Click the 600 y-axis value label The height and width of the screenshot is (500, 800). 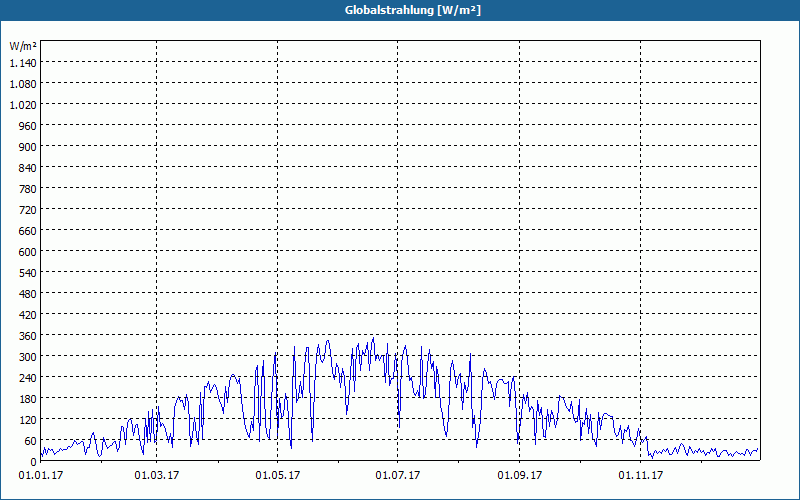pos(28,252)
